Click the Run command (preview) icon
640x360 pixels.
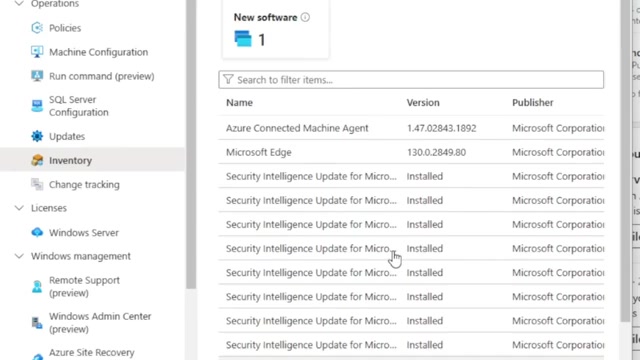pos(37,76)
